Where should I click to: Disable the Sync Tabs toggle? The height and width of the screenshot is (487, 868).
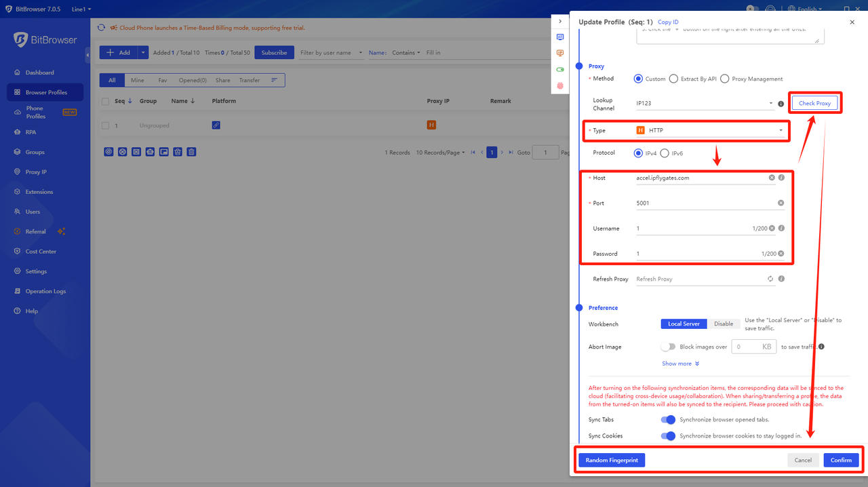(668, 419)
